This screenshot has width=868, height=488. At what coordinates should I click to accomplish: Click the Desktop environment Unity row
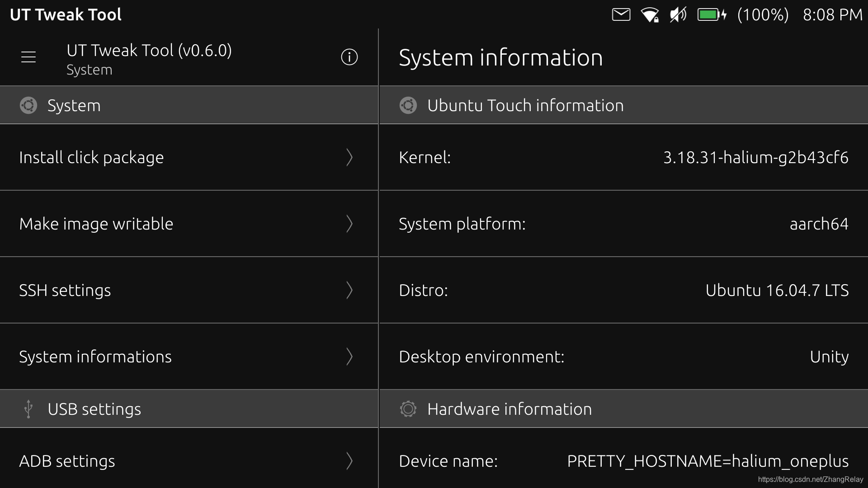tap(623, 357)
